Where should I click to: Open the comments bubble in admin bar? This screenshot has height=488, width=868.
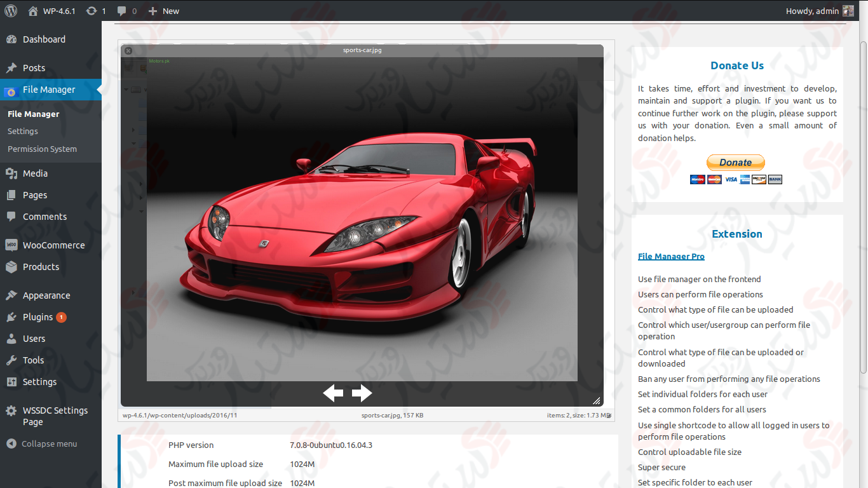(126, 11)
